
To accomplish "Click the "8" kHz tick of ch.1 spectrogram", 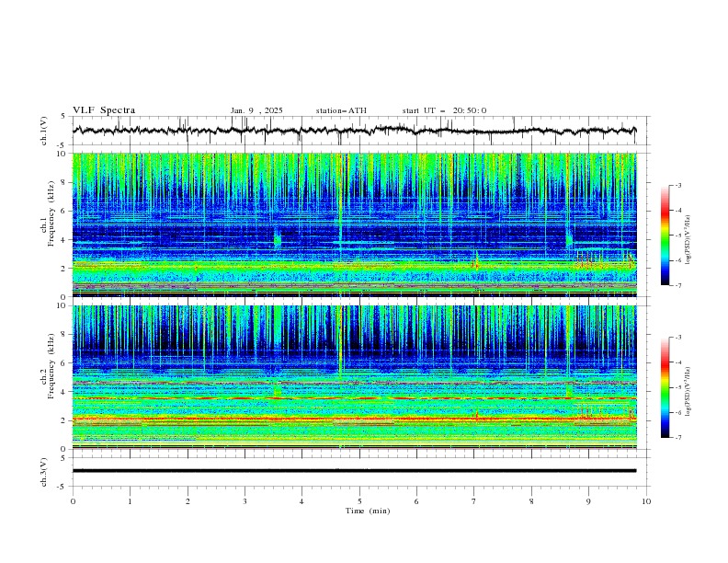I will coord(66,182).
